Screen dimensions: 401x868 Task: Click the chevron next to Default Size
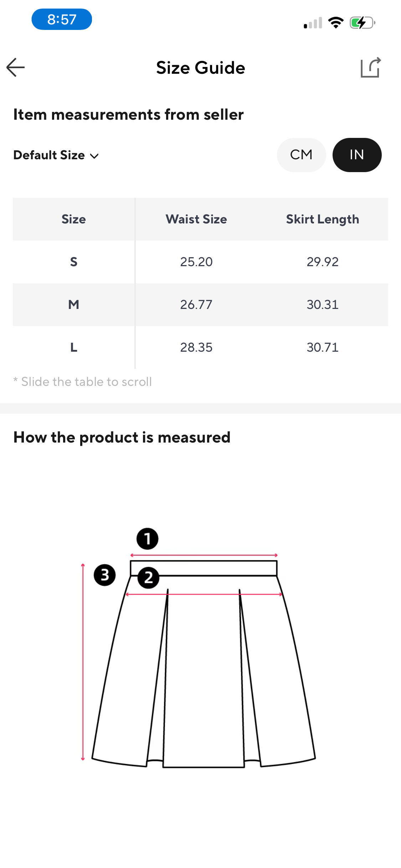(94, 156)
